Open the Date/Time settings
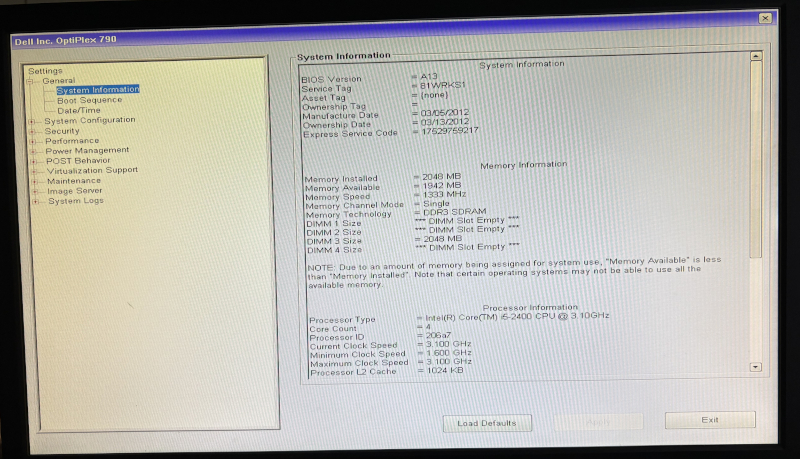800x459 pixels. click(78, 110)
